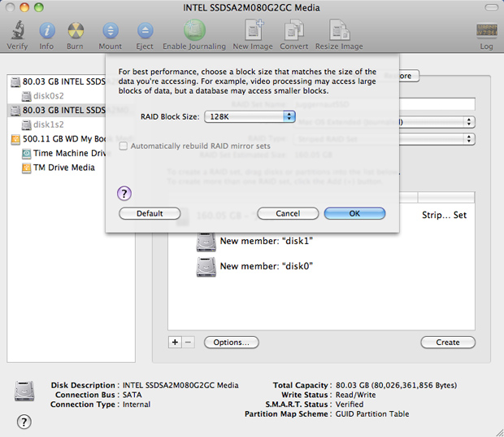The width and height of the screenshot is (504, 437).
Task: Select New member "disk1" row
Action: tap(321, 241)
